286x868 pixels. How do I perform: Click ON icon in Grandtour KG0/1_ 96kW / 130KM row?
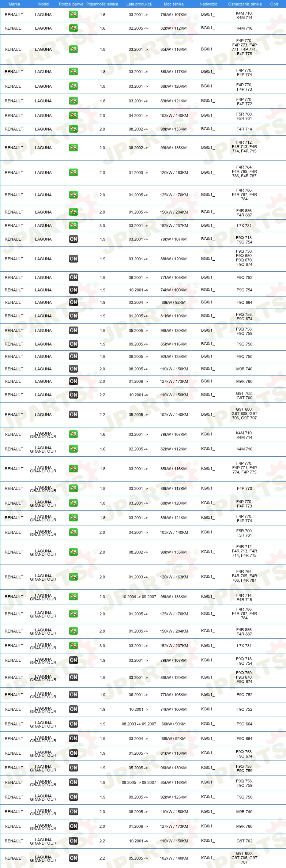74,768
